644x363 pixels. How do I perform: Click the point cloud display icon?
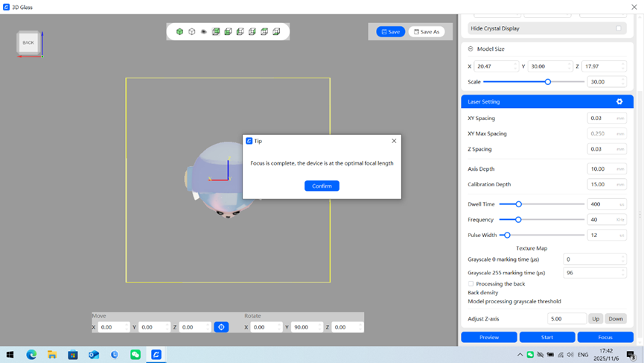[203, 32]
